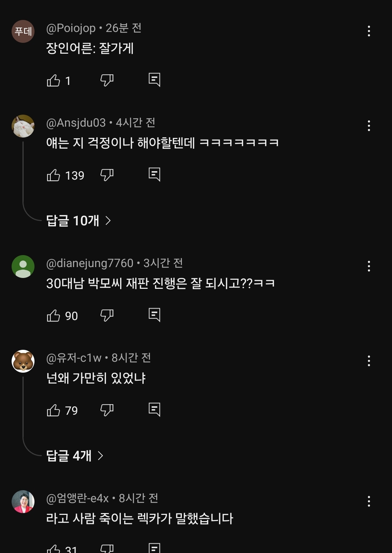Viewport: 392px width, 553px height.
Task: Reply to @dianejung7760's comment
Action: pos(154,315)
